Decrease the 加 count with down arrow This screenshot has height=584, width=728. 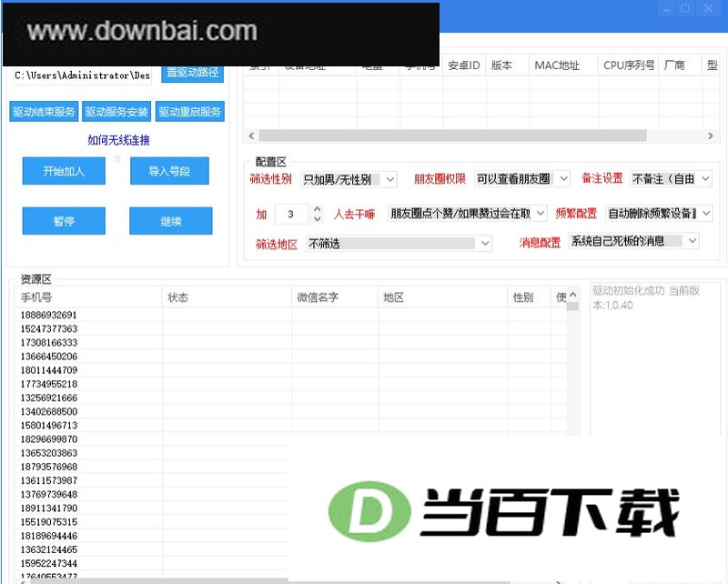pyautogui.click(x=317, y=218)
